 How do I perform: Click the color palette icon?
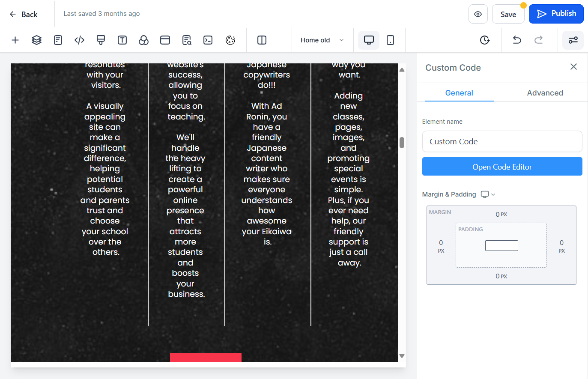coord(230,40)
